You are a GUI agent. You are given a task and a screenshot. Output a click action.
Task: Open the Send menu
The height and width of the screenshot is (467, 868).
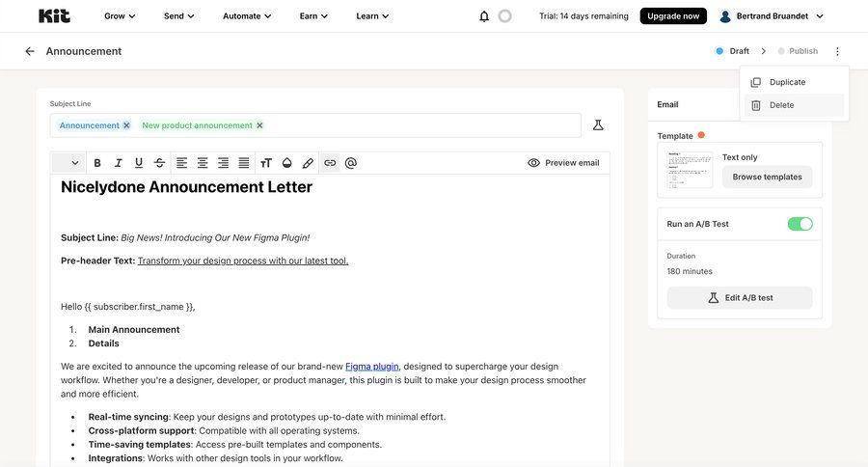pos(178,16)
